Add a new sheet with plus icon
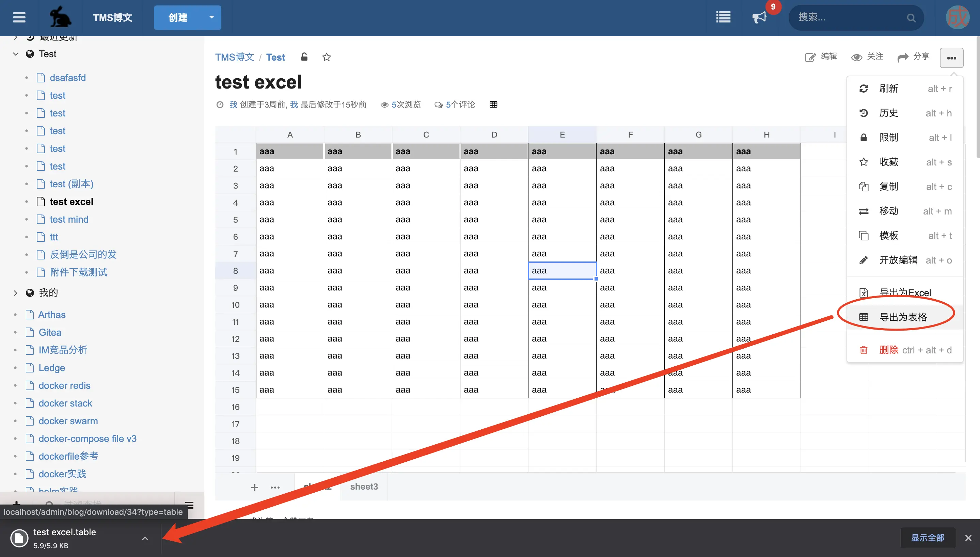The image size is (980, 557). [x=254, y=487]
